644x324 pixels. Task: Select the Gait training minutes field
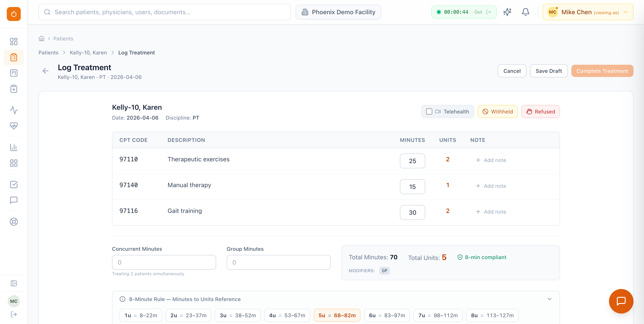pos(412,212)
